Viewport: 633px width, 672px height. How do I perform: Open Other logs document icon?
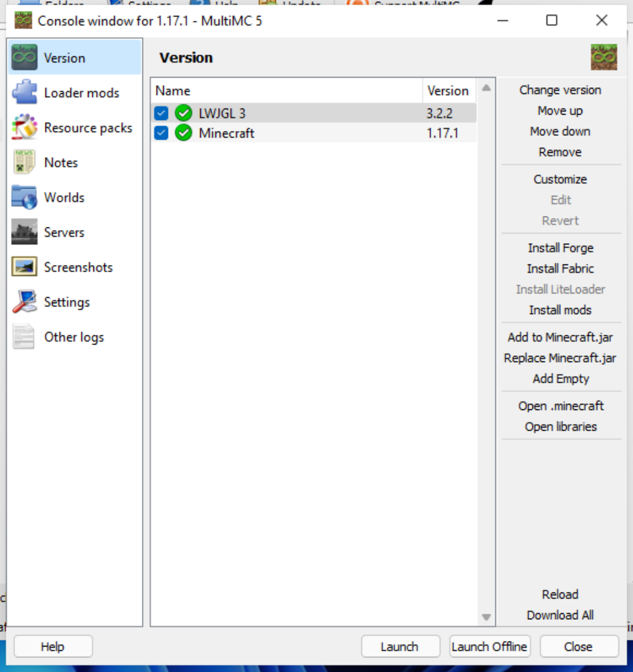tap(24, 337)
